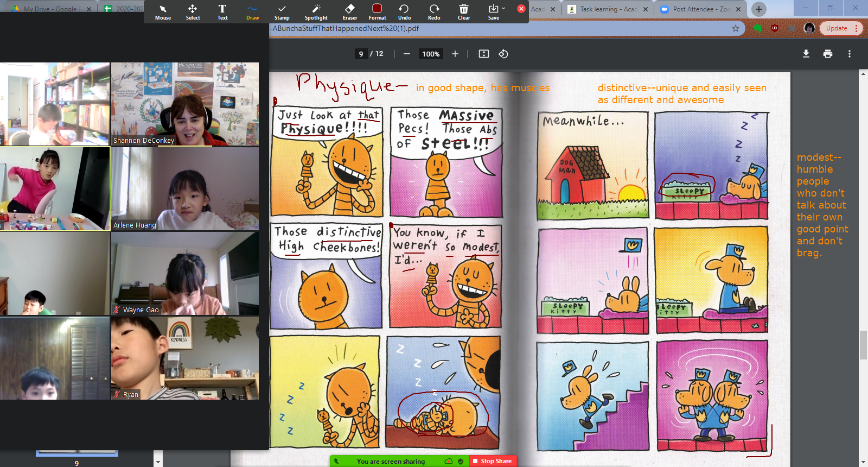Image resolution: width=868 pixels, height=467 pixels.
Task: Bookmark this page with the star icon
Action: (x=736, y=28)
